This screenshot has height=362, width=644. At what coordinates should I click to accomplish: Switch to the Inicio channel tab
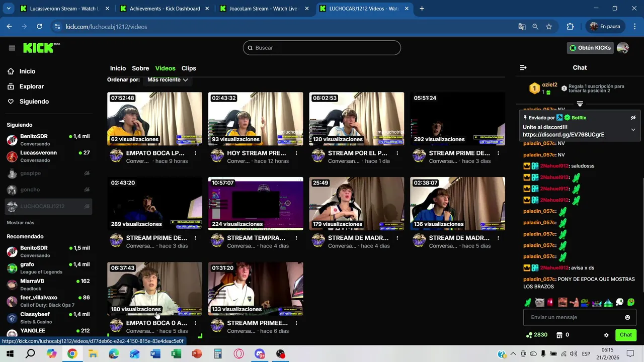[x=118, y=68]
